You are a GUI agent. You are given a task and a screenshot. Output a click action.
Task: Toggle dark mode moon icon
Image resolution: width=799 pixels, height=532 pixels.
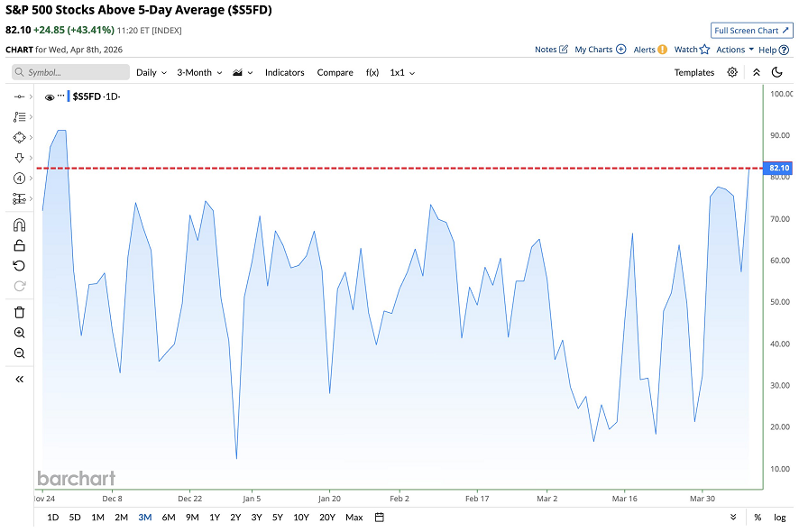tap(777, 72)
